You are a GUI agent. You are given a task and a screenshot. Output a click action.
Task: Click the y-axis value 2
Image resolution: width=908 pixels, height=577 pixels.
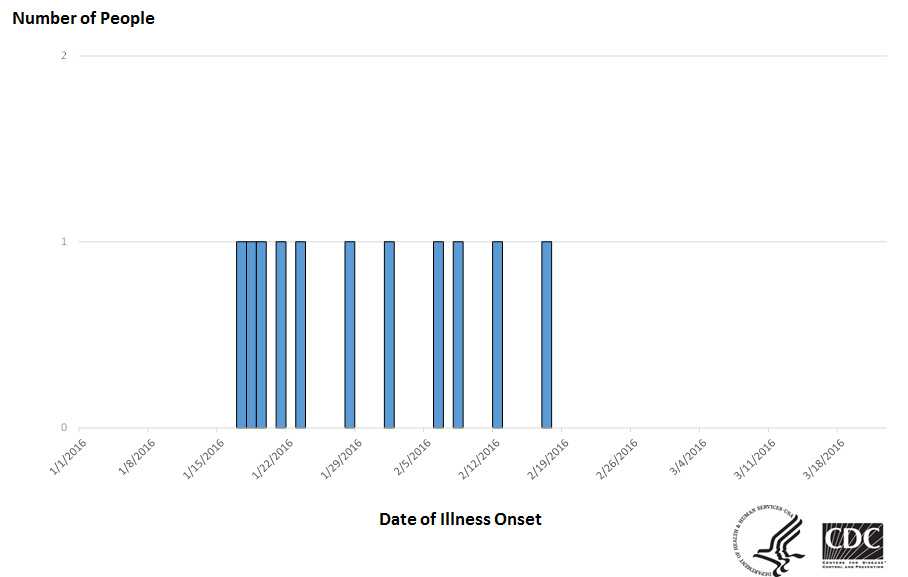pyautogui.click(x=64, y=55)
